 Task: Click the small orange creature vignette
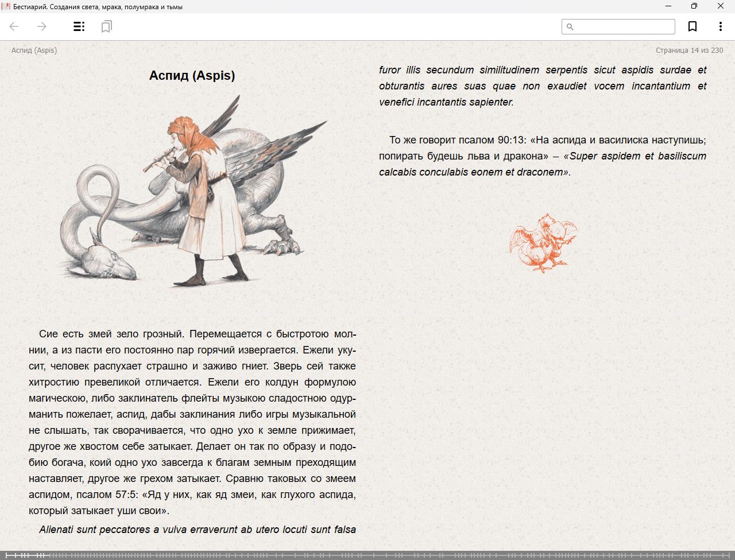pos(543,242)
